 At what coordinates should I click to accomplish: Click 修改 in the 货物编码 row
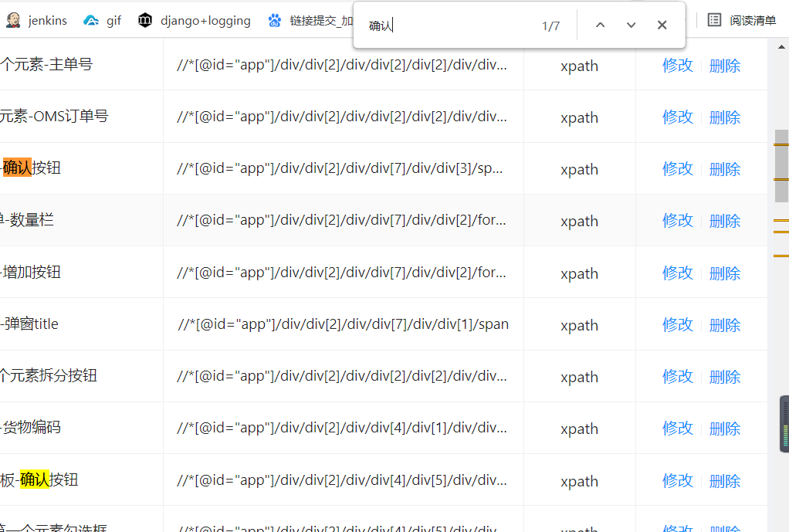point(678,429)
